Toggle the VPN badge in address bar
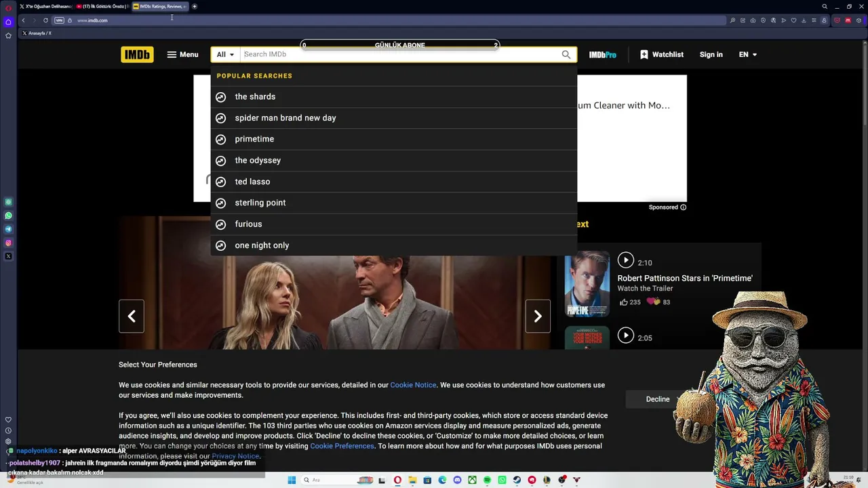This screenshot has height=488, width=868. [x=59, y=20]
